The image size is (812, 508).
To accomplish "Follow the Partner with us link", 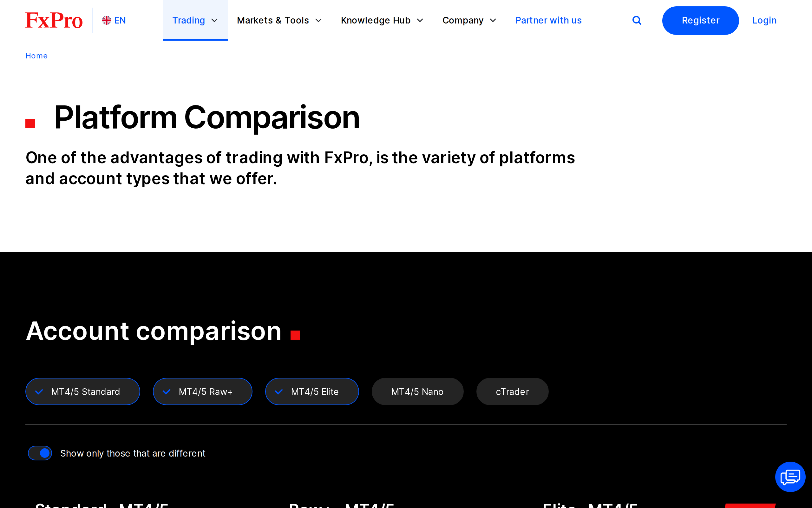I will tap(548, 21).
